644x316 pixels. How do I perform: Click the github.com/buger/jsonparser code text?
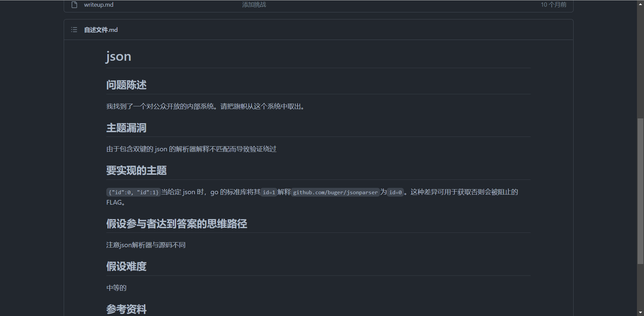[335, 192]
